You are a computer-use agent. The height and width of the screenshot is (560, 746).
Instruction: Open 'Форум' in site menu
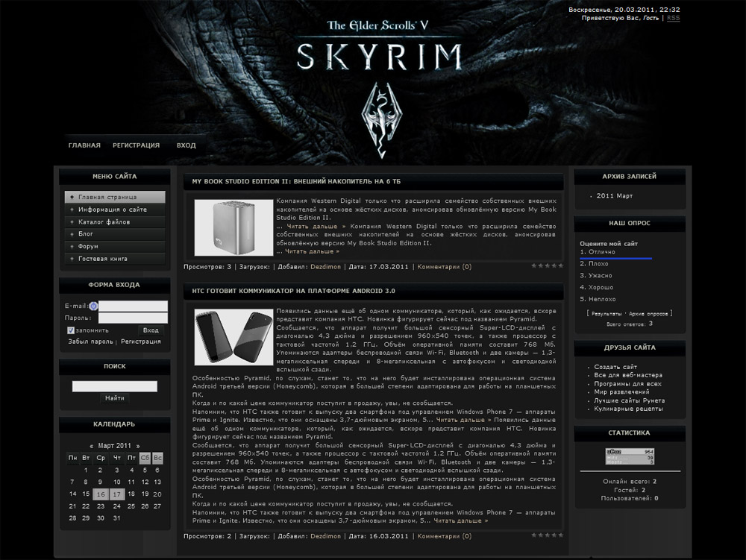tap(115, 246)
